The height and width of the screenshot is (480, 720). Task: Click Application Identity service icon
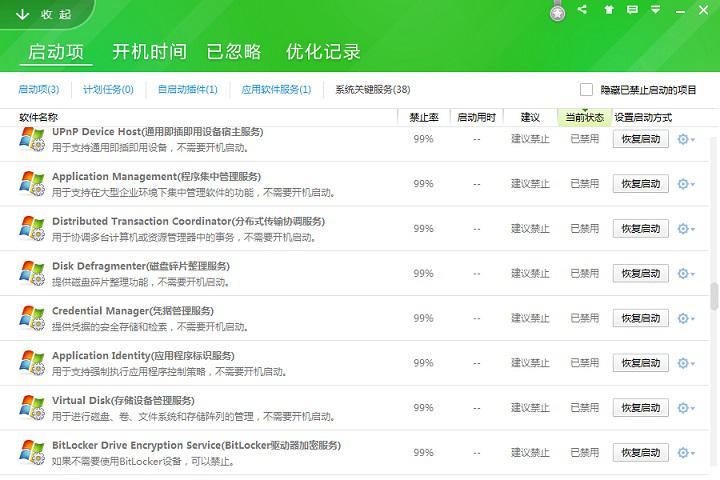point(32,363)
